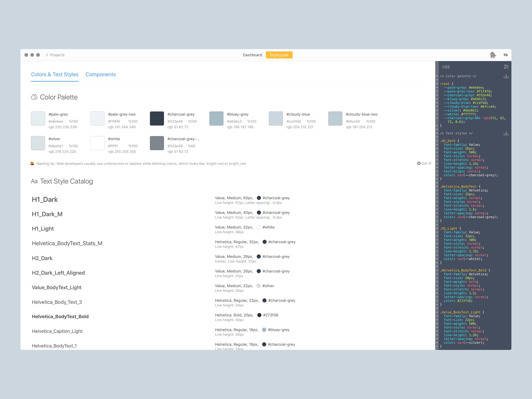The image size is (532, 399).
Task: Open CSS panel settings sliders icon
Action: pyautogui.click(x=506, y=67)
